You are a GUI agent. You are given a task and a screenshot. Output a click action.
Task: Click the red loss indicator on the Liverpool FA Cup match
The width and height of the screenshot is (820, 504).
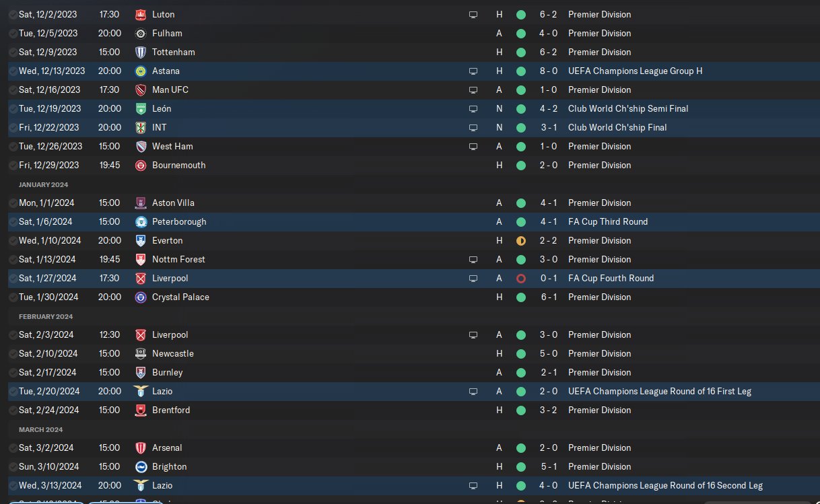[520, 278]
